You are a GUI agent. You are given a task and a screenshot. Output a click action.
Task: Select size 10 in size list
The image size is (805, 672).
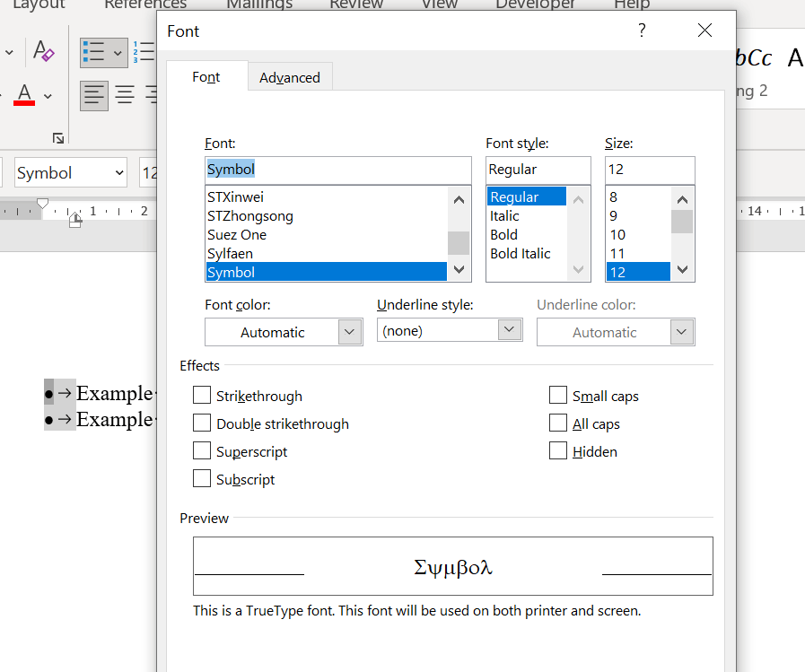638,235
